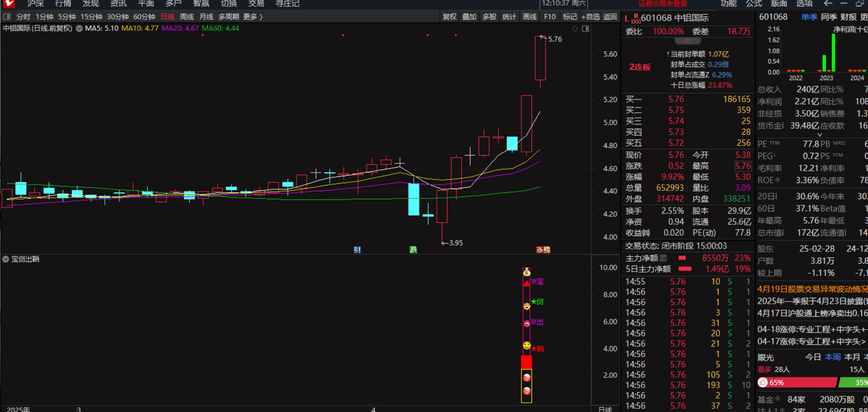Switch to the 周线 weekly period tab
This screenshot has height=412, width=868.
(x=186, y=17)
